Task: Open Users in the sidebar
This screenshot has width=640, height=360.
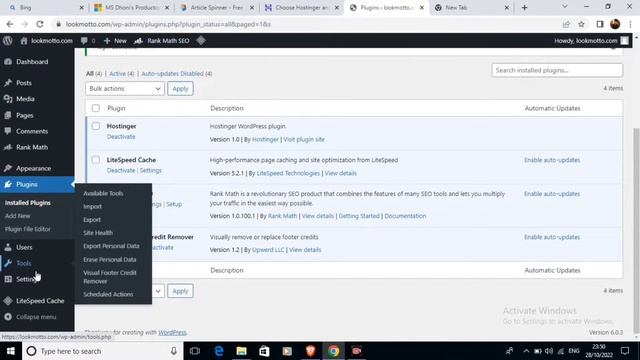Action: tap(24, 247)
